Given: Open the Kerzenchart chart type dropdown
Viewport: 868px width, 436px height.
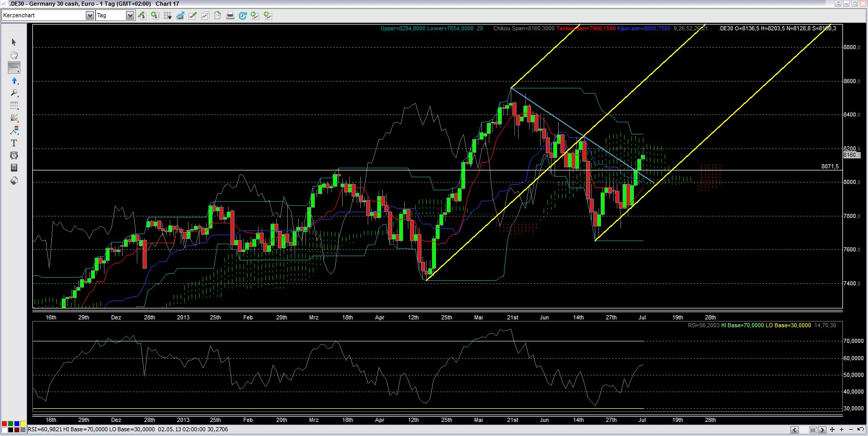Looking at the screenshot, I should pos(89,16).
